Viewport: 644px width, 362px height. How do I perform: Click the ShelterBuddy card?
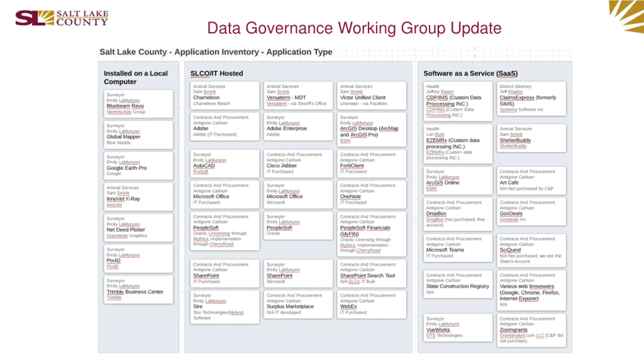coord(531,138)
